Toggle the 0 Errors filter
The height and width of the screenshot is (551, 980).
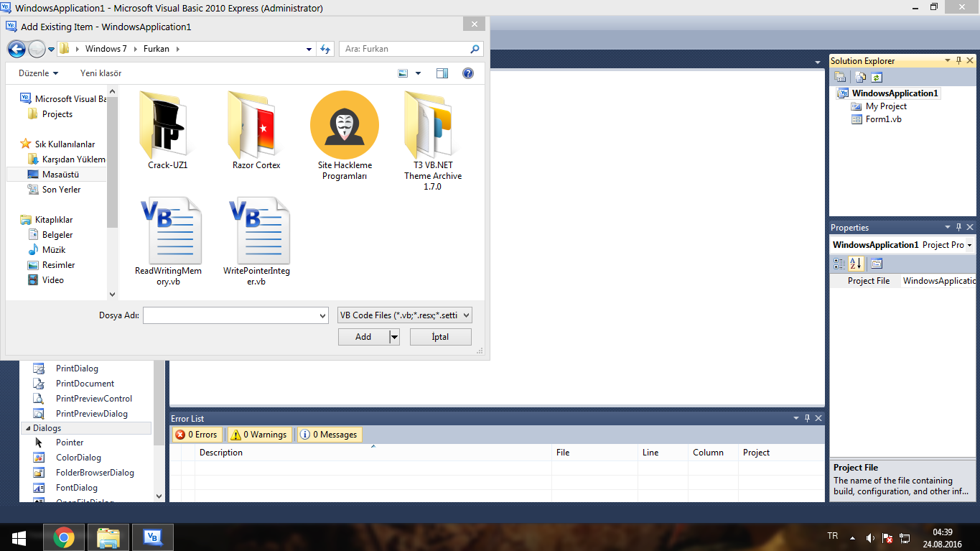click(x=196, y=435)
